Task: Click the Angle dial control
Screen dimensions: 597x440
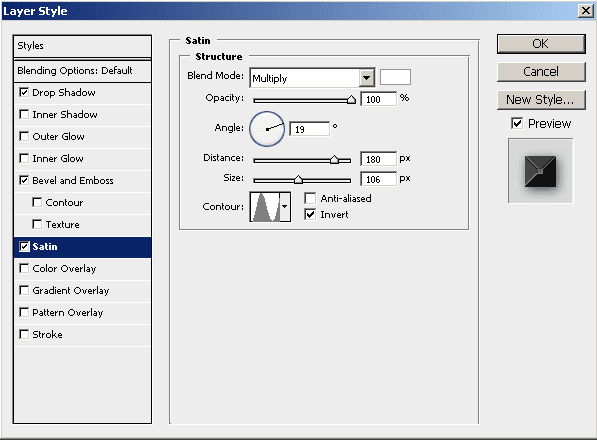Action: click(x=267, y=129)
